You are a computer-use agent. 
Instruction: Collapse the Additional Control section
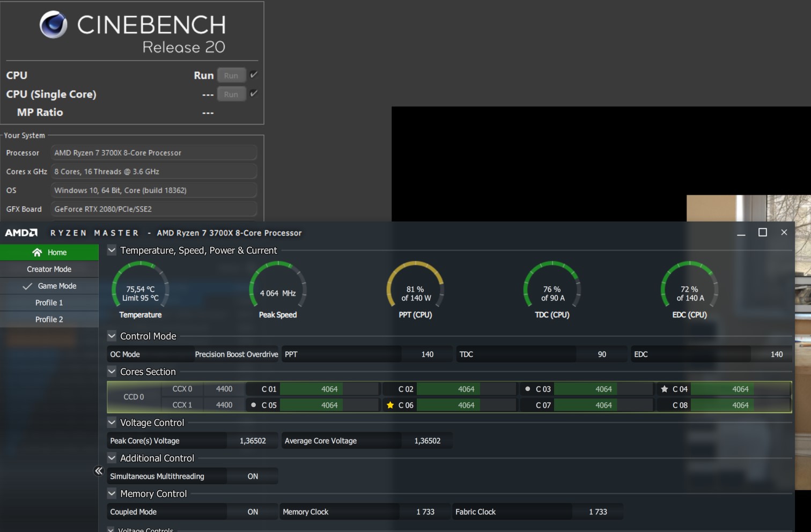click(x=112, y=457)
